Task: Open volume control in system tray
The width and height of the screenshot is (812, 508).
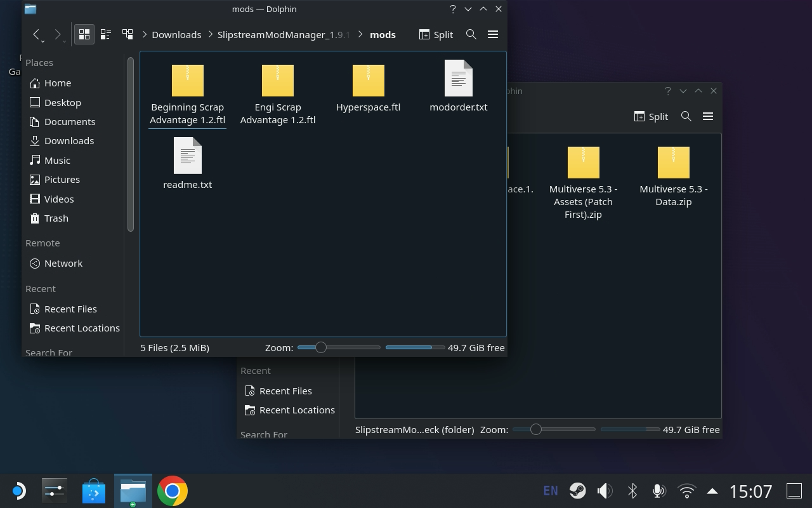Action: click(x=605, y=491)
